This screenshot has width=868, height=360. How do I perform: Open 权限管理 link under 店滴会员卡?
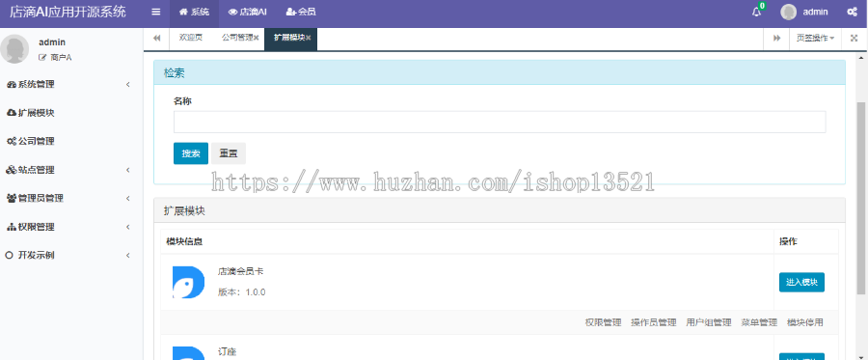[603, 322]
